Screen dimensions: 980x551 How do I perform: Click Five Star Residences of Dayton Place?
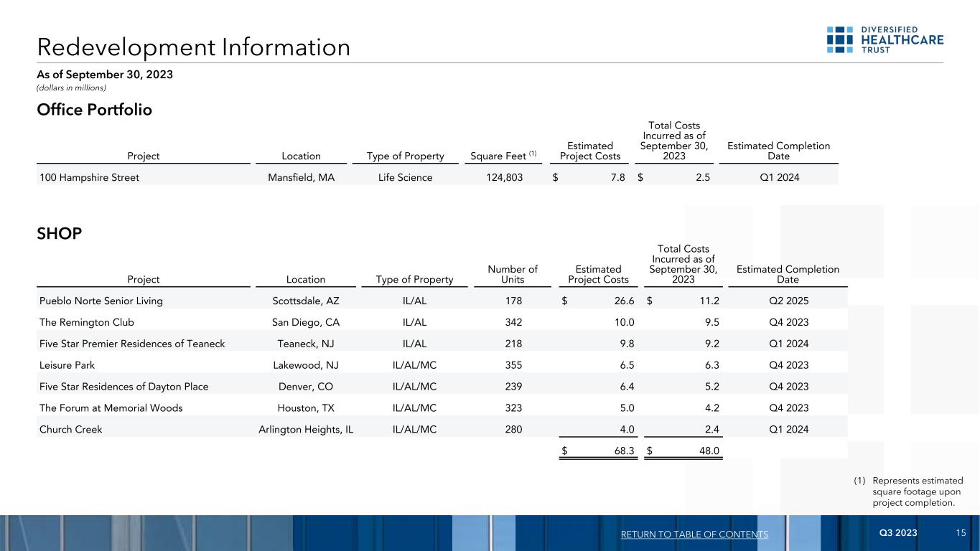point(123,387)
